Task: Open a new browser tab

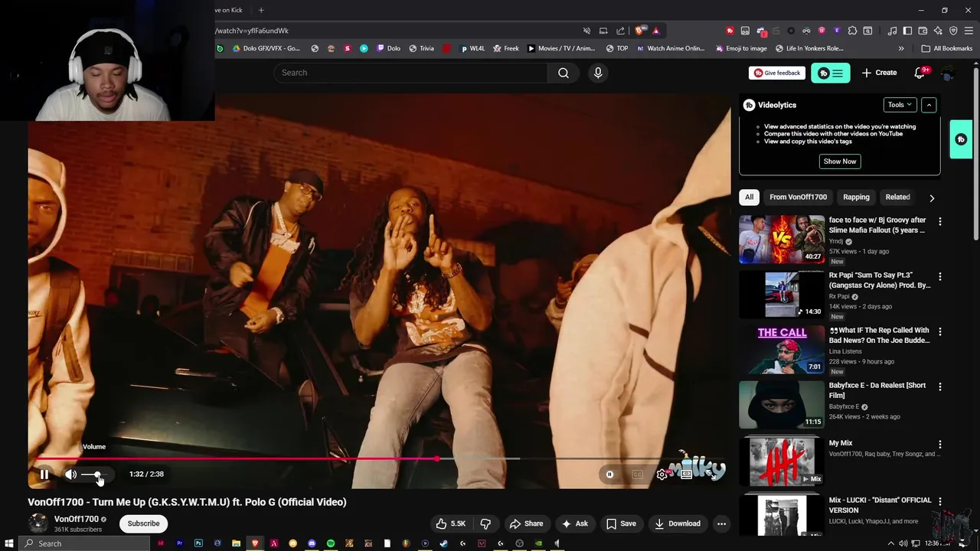Action: click(261, 10)
